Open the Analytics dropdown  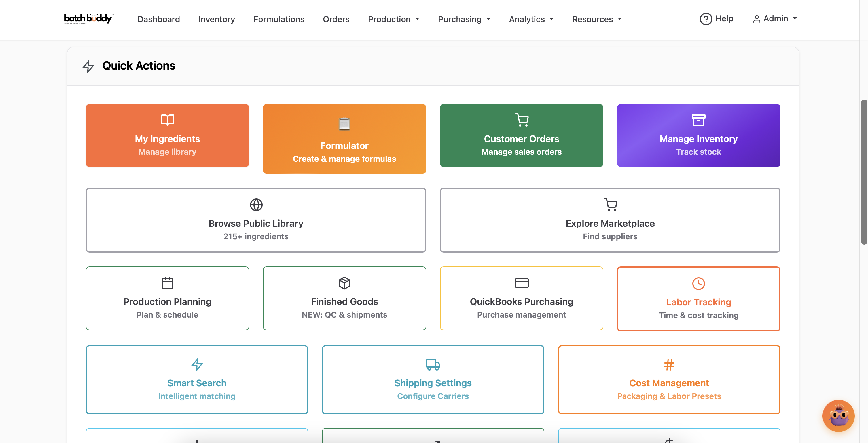coord(531,19)
